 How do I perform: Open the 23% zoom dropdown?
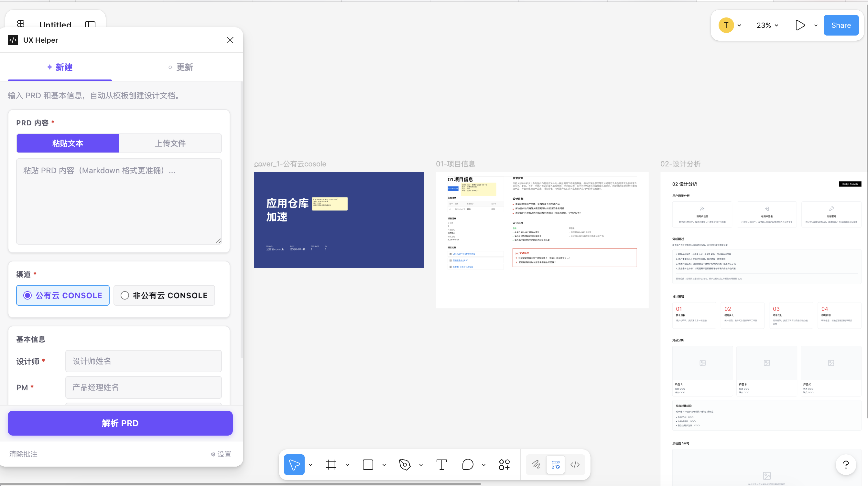pyautogui.click(x=767, y=25)
